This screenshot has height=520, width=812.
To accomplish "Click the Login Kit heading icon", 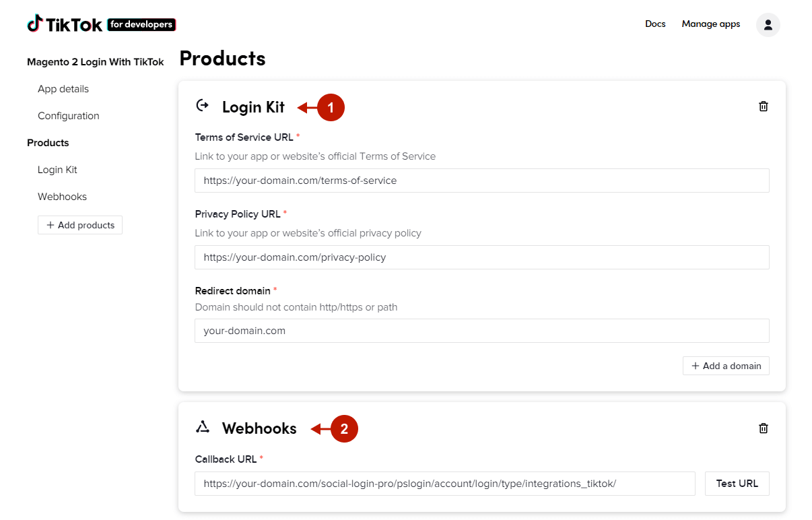I will [x=203, y=105].
